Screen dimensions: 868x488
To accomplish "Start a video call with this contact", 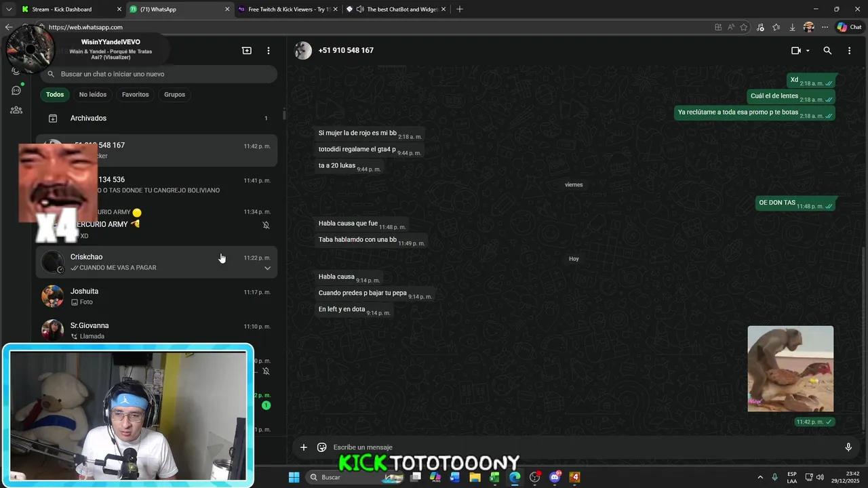I will (x=796, y=51).
